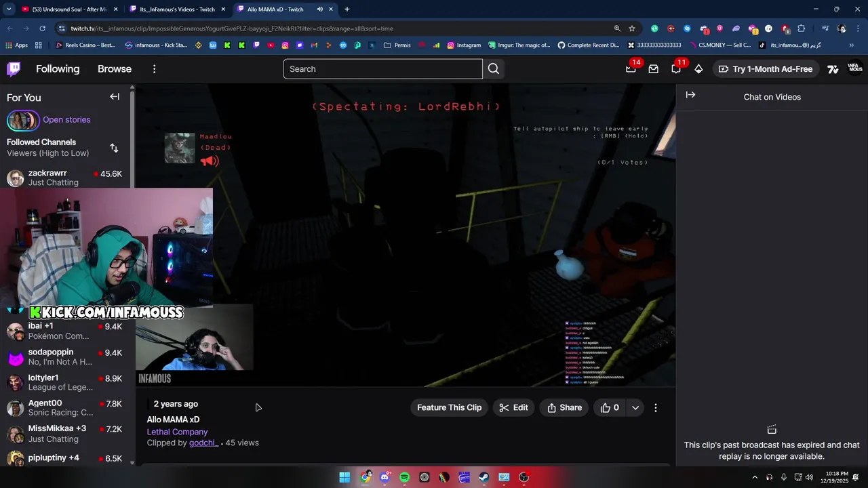
Task: Open MissMikkaa channel
Action: coord(66,434)
